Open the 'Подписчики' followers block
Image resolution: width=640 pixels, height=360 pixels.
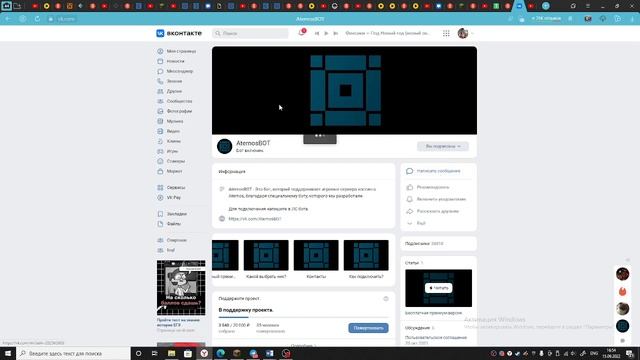coord(438,244)
